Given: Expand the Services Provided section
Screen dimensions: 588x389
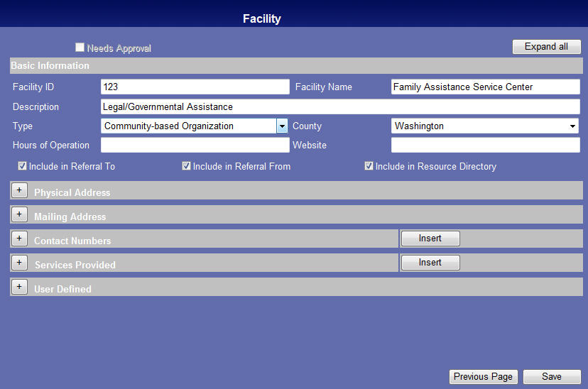Looking at the screenshot, I should pyautogui.click(x=19, y=263).
